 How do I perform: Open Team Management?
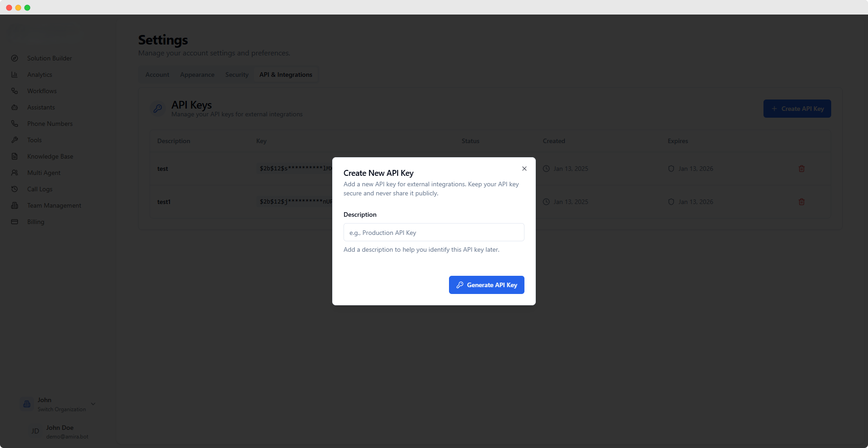53,205
